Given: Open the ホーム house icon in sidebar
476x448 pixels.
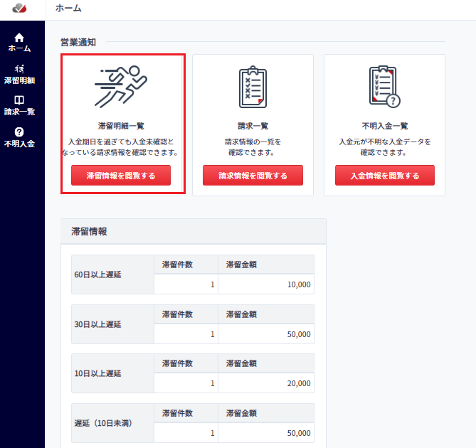Looking at the screenshot, I should (x=19, y=38).
